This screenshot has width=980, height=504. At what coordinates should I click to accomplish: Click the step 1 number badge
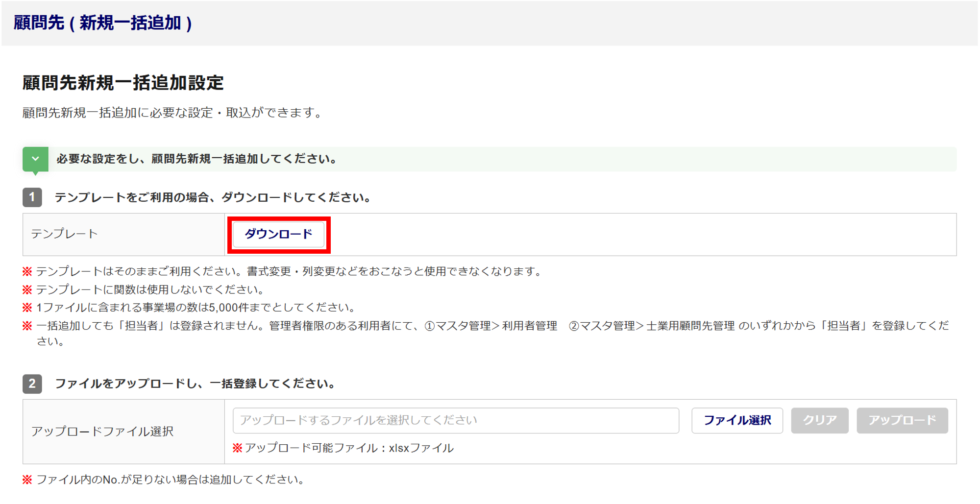tap(32, 197)
